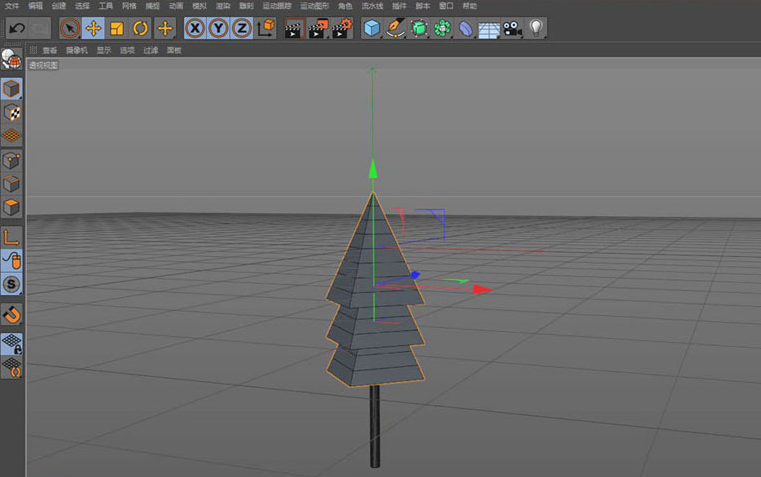Click the purple deformer icon
Image resolution: width=761 pixels, height=477 pixels.
coord(465,28)
